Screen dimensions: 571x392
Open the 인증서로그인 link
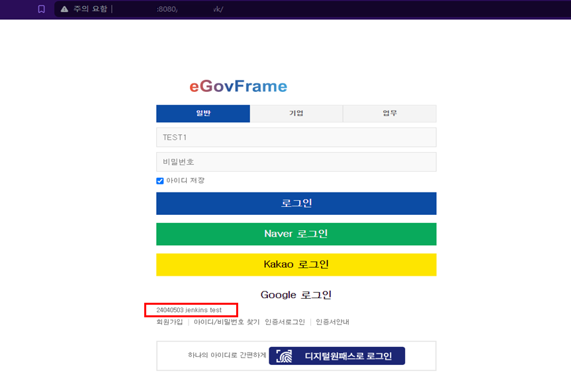[x=285, y=322]
